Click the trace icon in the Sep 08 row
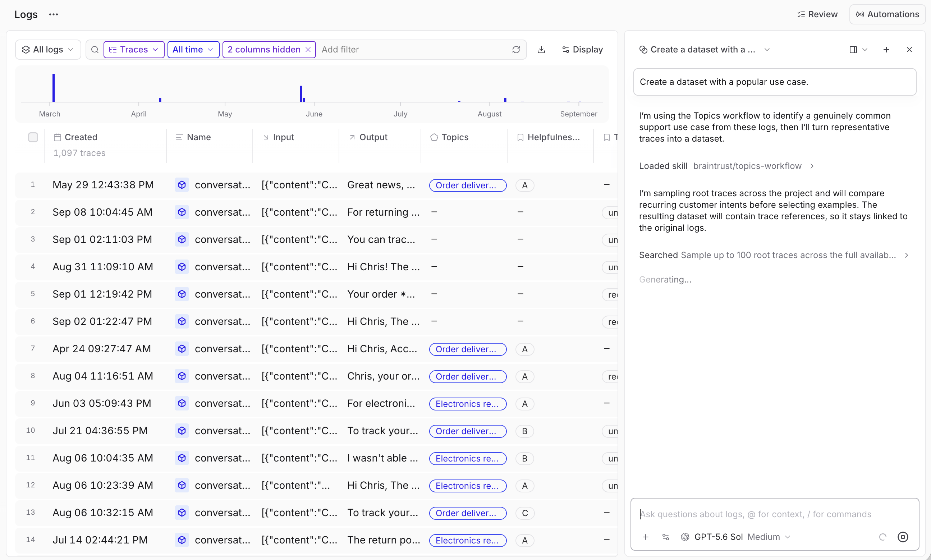931x560 pixels. pyautogui.click(x=182, y=212)
